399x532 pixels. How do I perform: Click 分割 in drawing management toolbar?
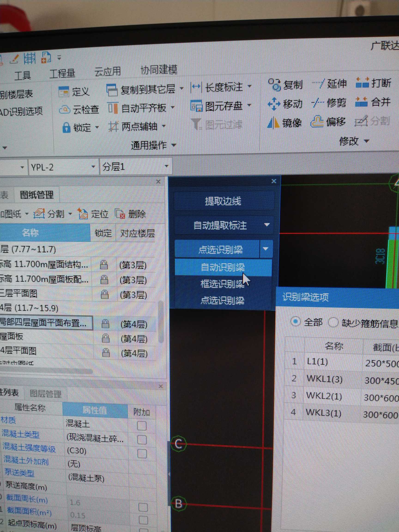[x=49, y=214]
